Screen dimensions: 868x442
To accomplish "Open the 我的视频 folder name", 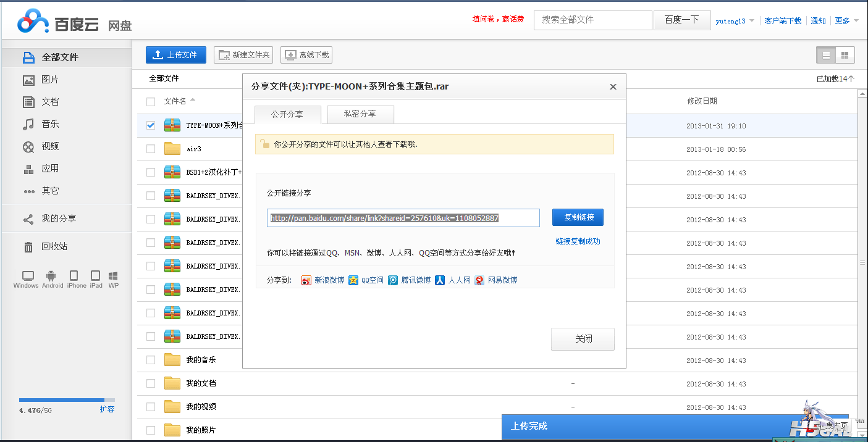I will (201, 407).
